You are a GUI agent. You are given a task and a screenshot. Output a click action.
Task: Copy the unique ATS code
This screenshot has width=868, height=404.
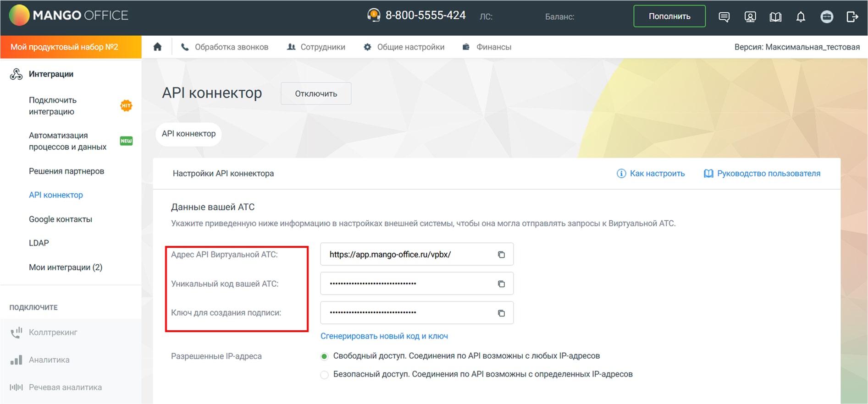click(501, 284)
